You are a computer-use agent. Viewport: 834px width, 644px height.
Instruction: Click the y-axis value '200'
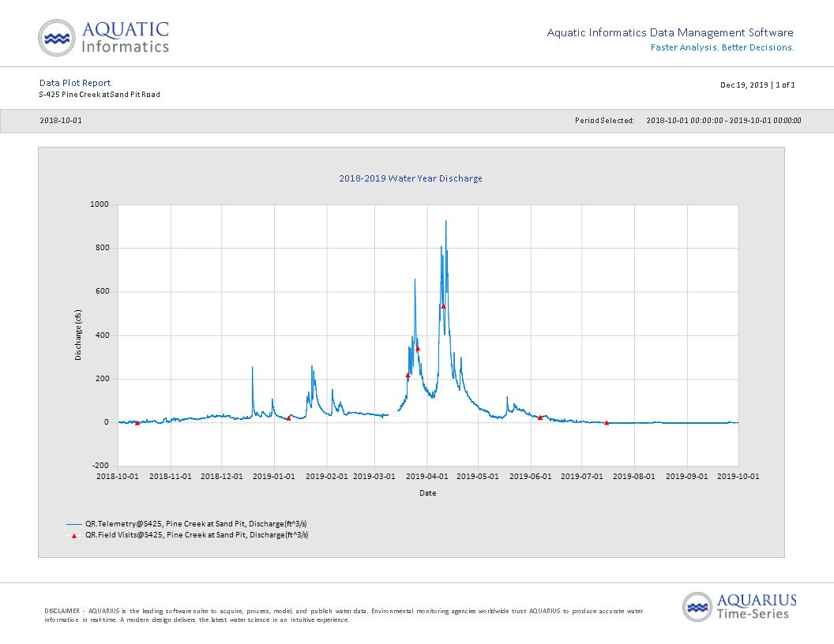click(102, 379)
